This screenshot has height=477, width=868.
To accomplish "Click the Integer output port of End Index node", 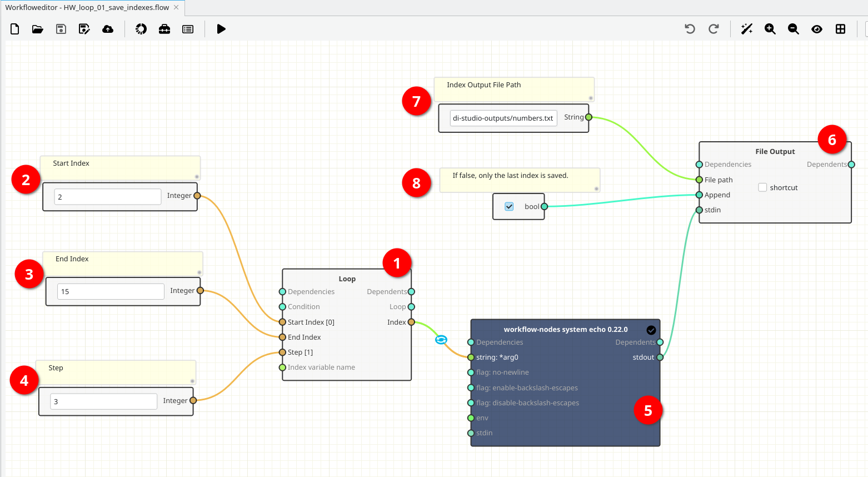I will (200, 290).
